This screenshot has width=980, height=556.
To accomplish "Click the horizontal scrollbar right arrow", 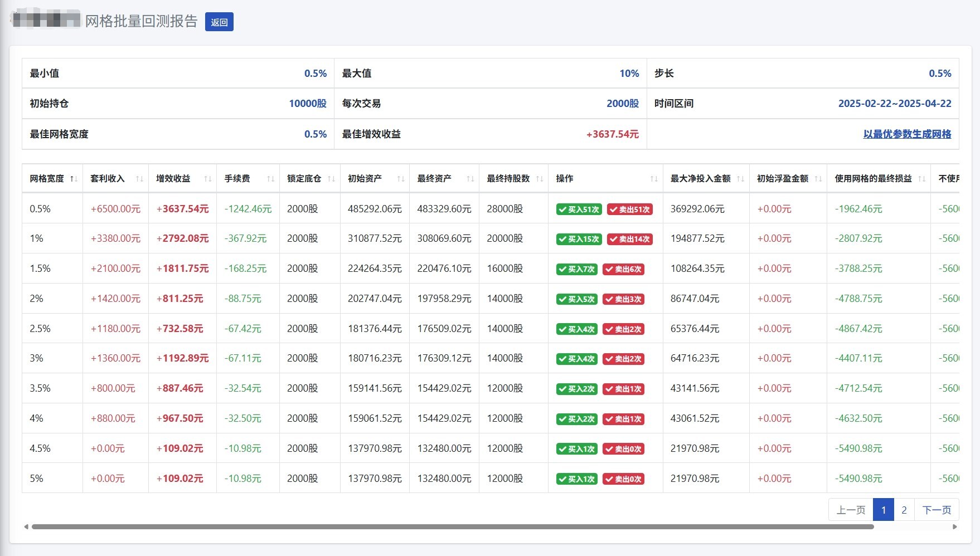I will [954, 526].
